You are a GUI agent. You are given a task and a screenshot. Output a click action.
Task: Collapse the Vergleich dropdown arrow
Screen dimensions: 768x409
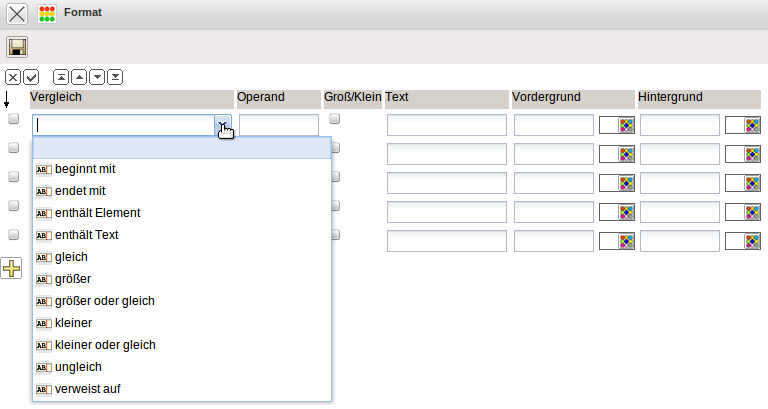tap(223, 125)
